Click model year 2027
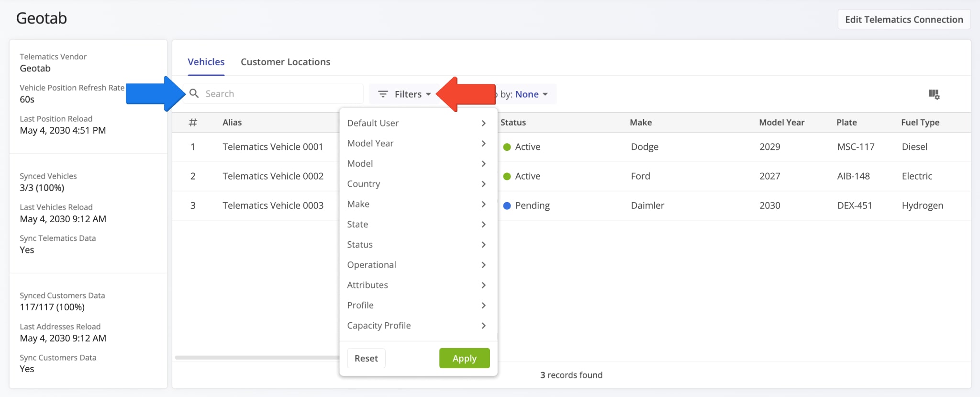This screenshot has height=397, width=980. click(x=769, y=176)
